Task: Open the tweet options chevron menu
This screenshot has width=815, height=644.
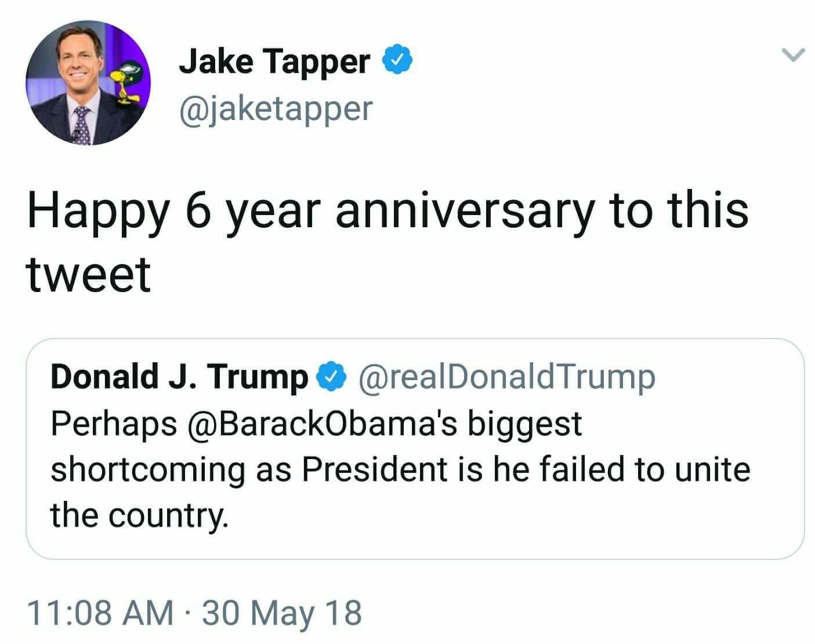Action: (x=793, y=55)
